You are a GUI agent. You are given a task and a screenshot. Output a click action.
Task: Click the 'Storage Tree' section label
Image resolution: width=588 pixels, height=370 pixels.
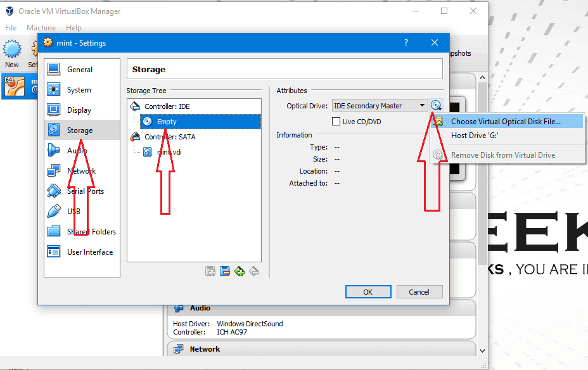pyautogui.click(x=146, y=91)
